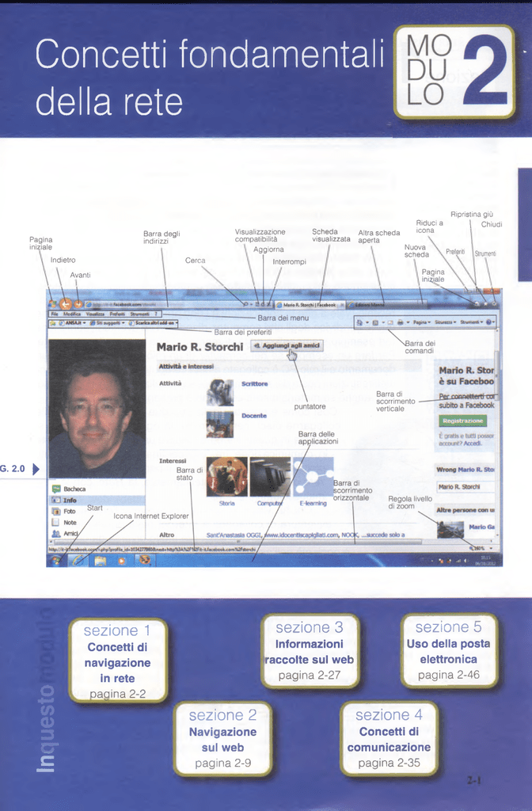Open the favorites star icon beside the tabs
Image resolution: width=532 pixels, height=811 pixels.
point(486,304)
